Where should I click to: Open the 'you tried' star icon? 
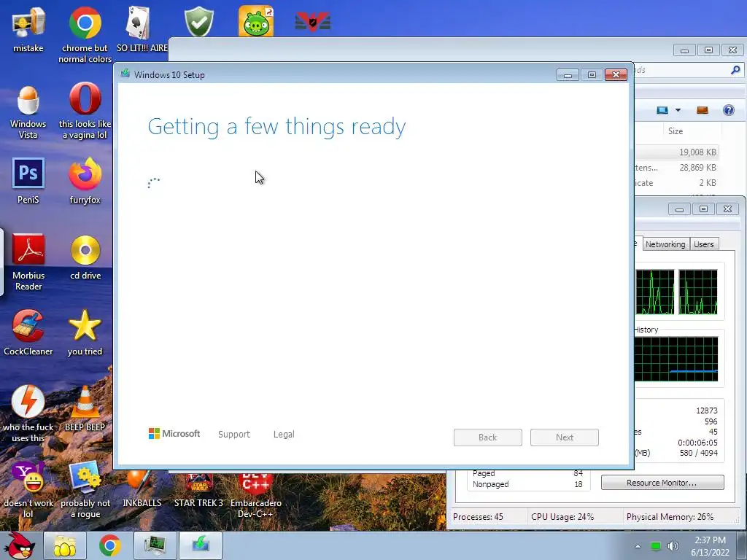click(85, 332)
